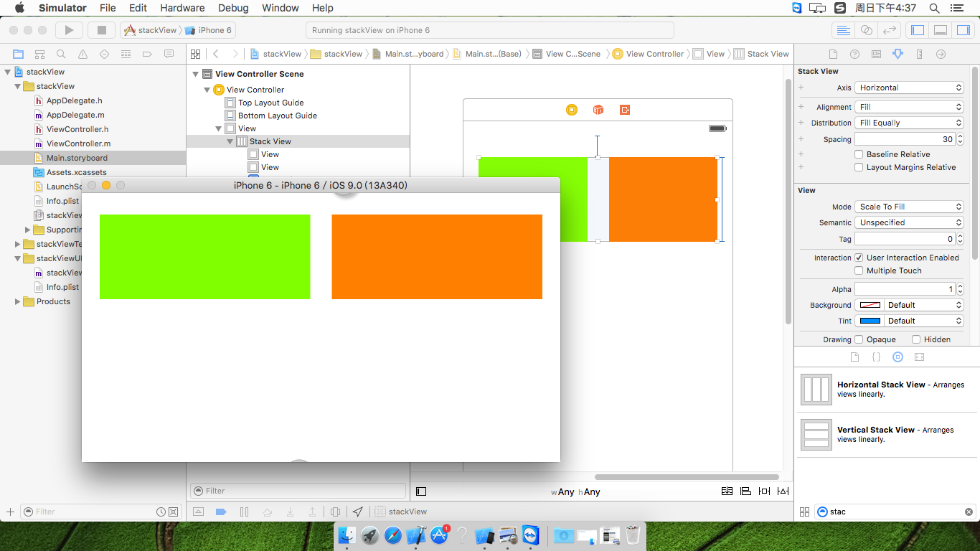Open the Background color dropdown
The width and height of the screenshot is (980, 551).
click(x=924, y=305)
